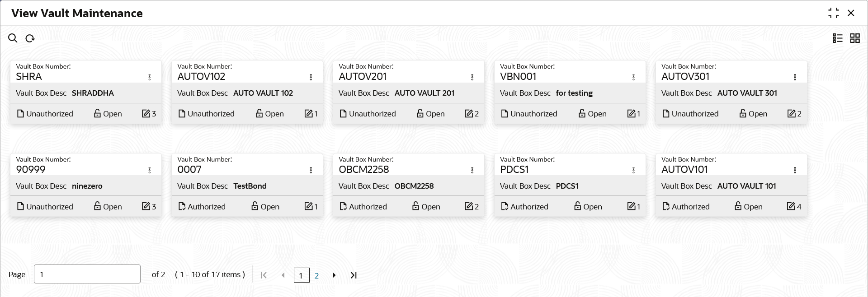Click the search magnifier icon
The image size is (868, 297).
13,38
